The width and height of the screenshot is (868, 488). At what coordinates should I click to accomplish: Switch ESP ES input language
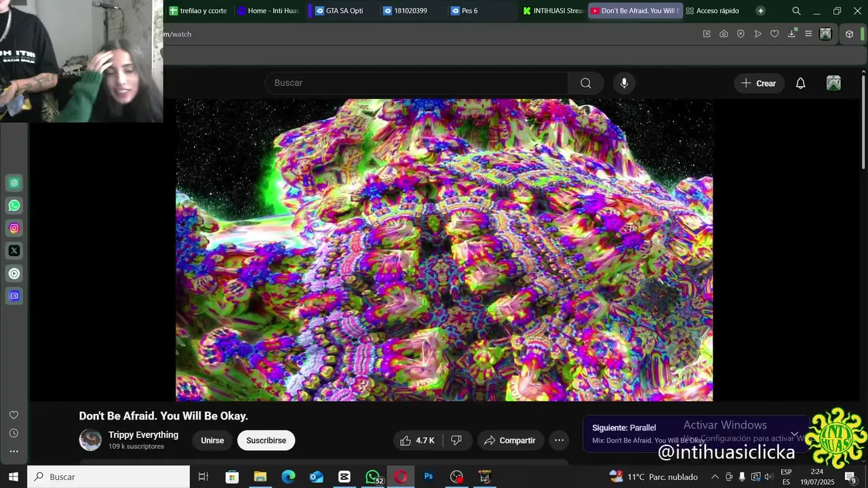click(x=786, y=476)
